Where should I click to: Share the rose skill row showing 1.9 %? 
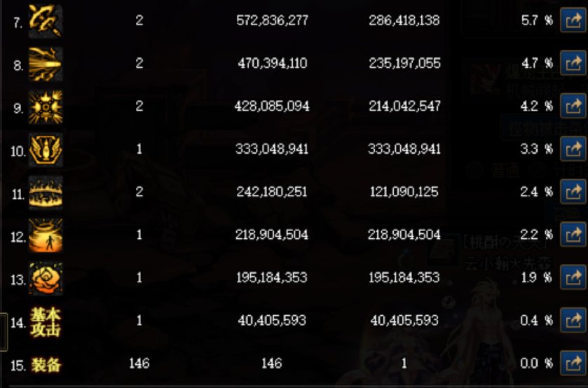(x=573, y=277)
